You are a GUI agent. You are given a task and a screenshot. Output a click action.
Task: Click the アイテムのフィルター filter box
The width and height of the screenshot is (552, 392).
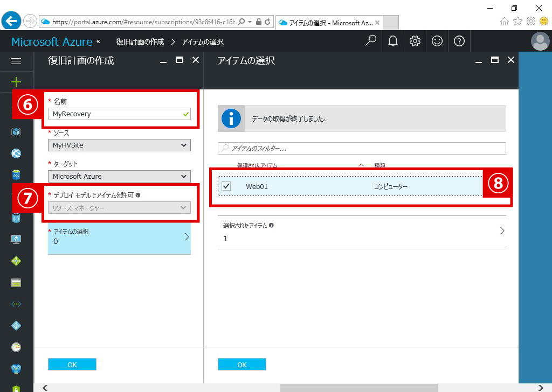point(362,149)
